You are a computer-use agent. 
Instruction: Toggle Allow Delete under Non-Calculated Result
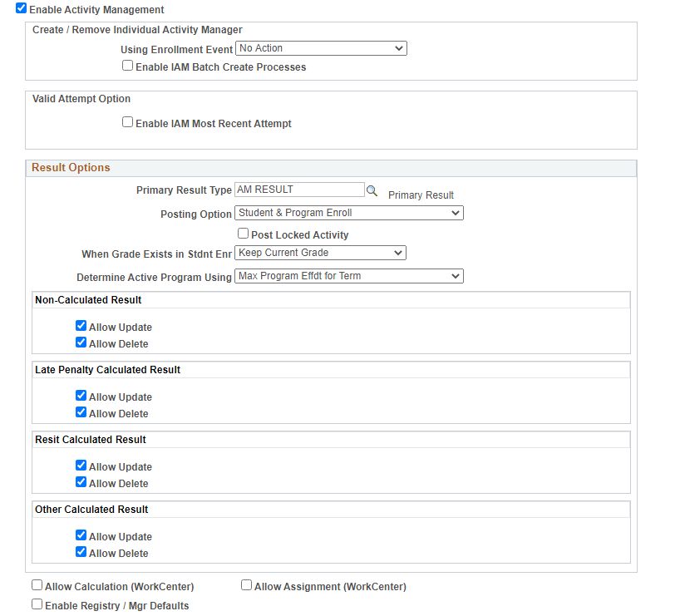pyautogui.click(x=81, y=342)
